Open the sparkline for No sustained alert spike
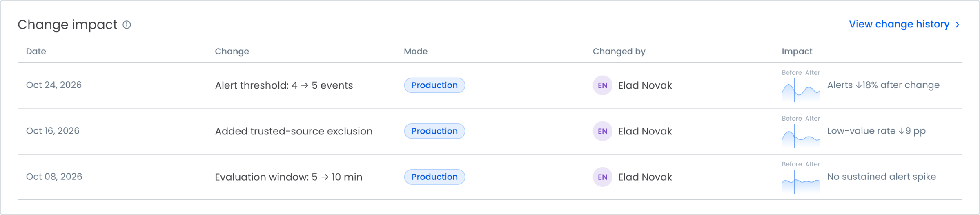Viewport: 980px width, 215px height. pos(801,181)
